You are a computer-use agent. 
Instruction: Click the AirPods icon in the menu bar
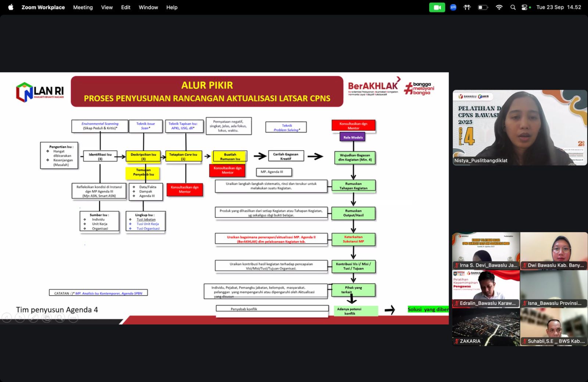(x=467, y=7)
